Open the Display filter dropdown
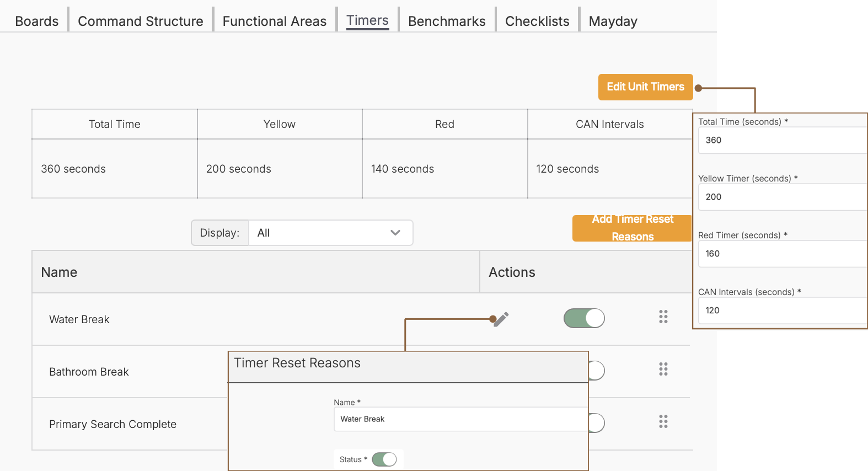The height and width of the screenshot is (471, 868). click(331, 233)
